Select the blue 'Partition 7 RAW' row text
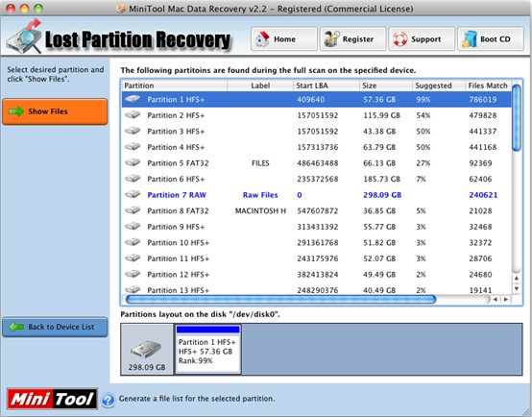The image size is (532, 417). pyautogui.click(x=177, y=195)
